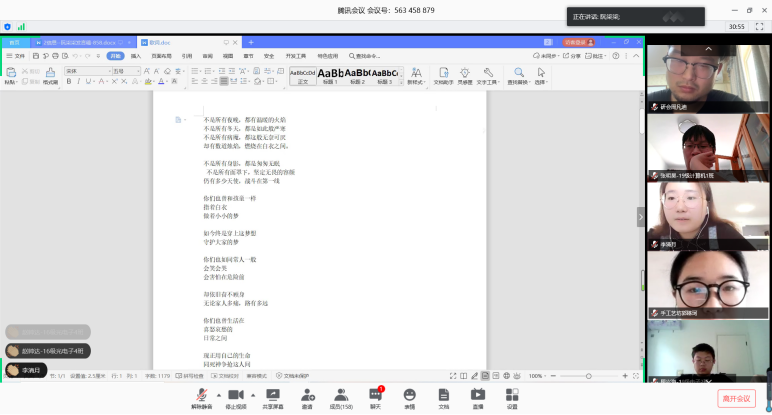Click the Share Screen (共享屏幕) icon
The width and height of the screenshot is (772, 415).
click(271, 395)
